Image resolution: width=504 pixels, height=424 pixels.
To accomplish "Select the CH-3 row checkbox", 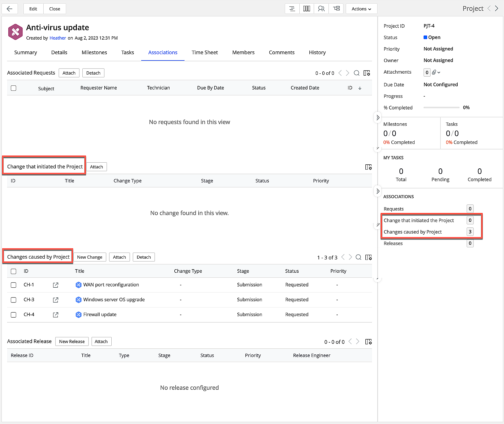I will click(x=14, y=300).
